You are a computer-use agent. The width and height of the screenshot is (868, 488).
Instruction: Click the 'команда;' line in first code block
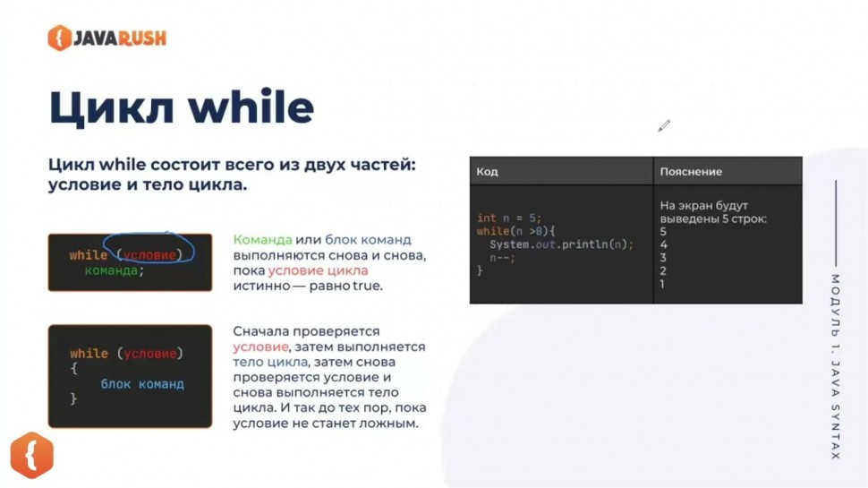click(115, 270)
